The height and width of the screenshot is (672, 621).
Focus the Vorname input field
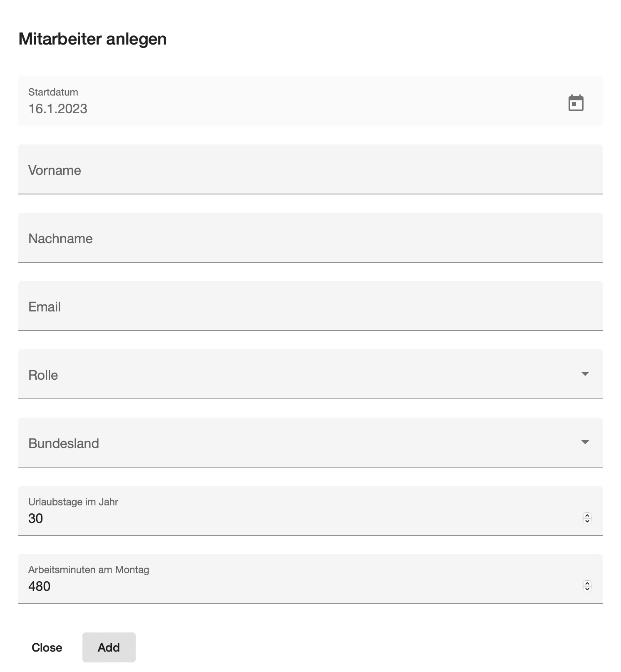(x=310, y=169)
